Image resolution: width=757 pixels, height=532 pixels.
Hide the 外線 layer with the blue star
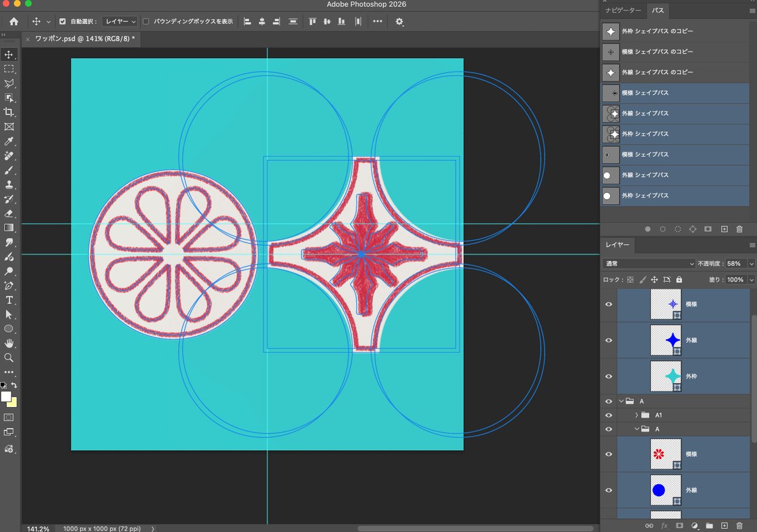point(609,340)
